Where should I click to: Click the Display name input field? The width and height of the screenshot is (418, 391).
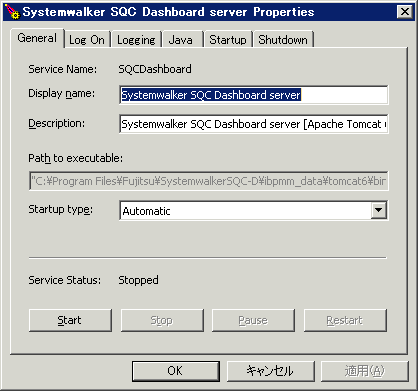pyautogui.click(x=254, y=95)
